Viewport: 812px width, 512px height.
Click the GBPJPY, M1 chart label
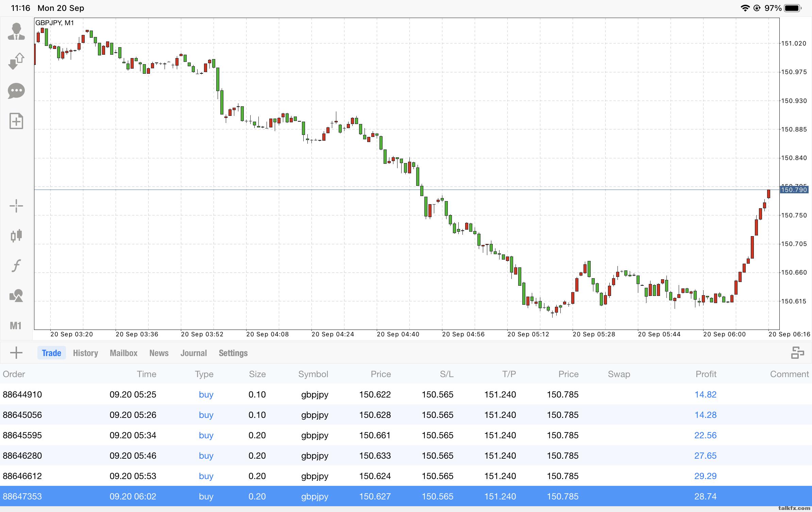pyautogui.click(x=55, y=23)
